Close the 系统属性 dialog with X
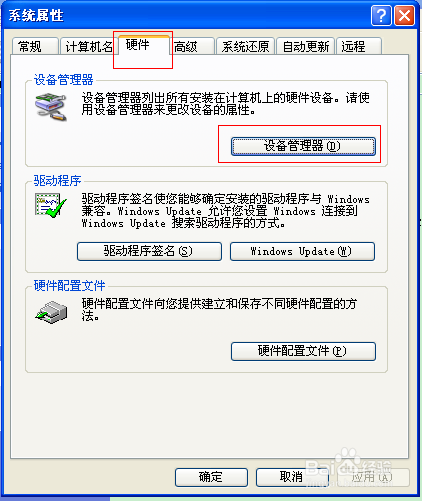Viewport: 422px width, 501px height. (404, 15)
